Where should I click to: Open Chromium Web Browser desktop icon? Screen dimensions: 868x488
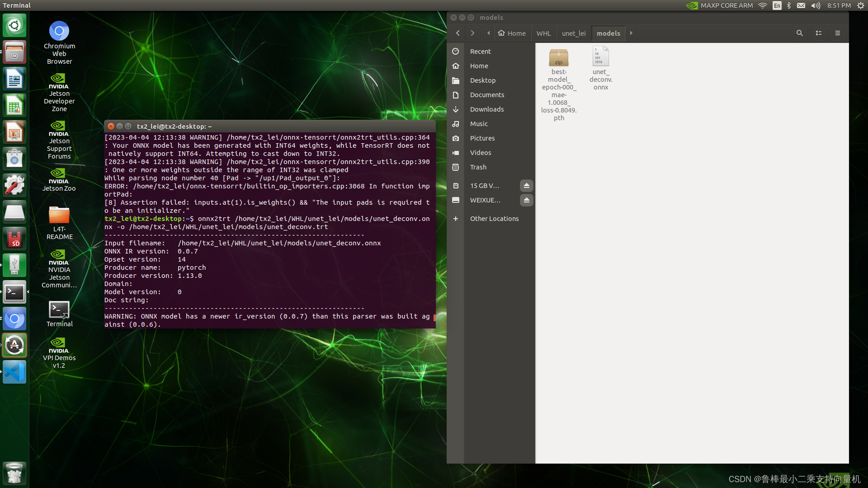[59, 32]
